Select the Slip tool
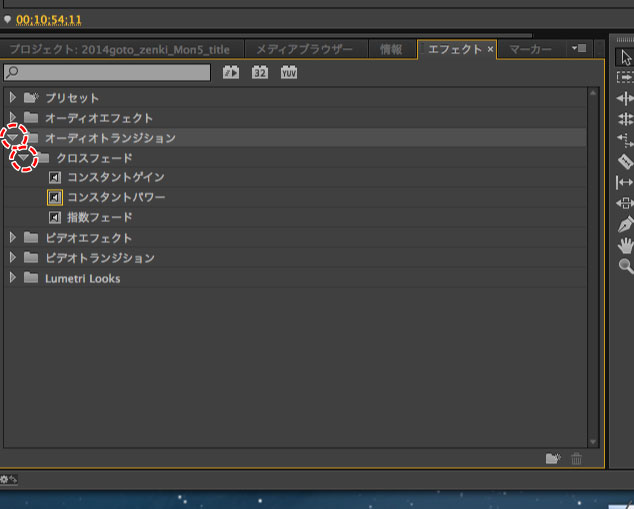The image size is (634, 509). 625,182
